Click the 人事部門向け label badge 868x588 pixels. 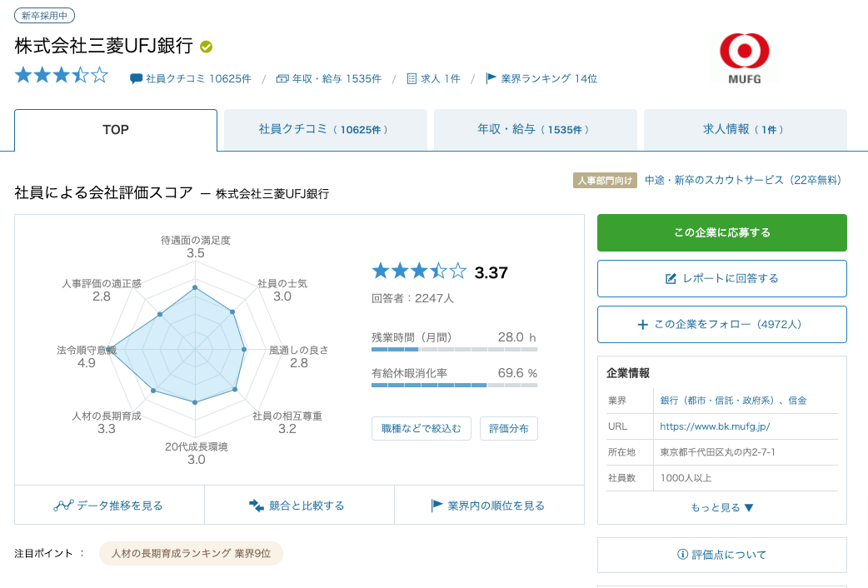605,181
